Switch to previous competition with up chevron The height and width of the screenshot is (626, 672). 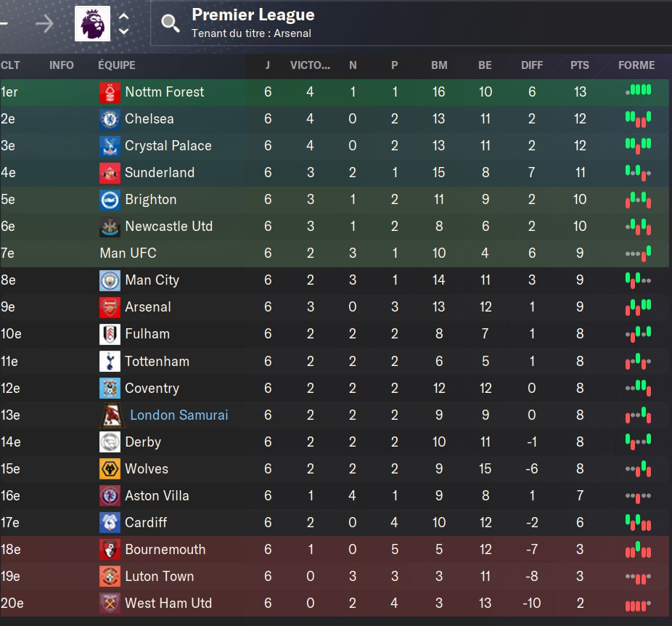tap(124, 17)
